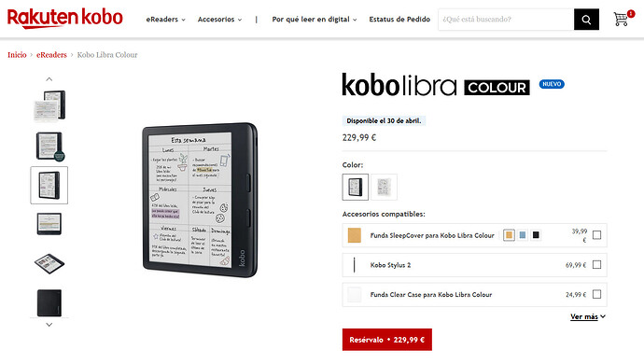Show previous thumbnails with up chevron
This screenshot has width=644, height=364.
[49, 79]
